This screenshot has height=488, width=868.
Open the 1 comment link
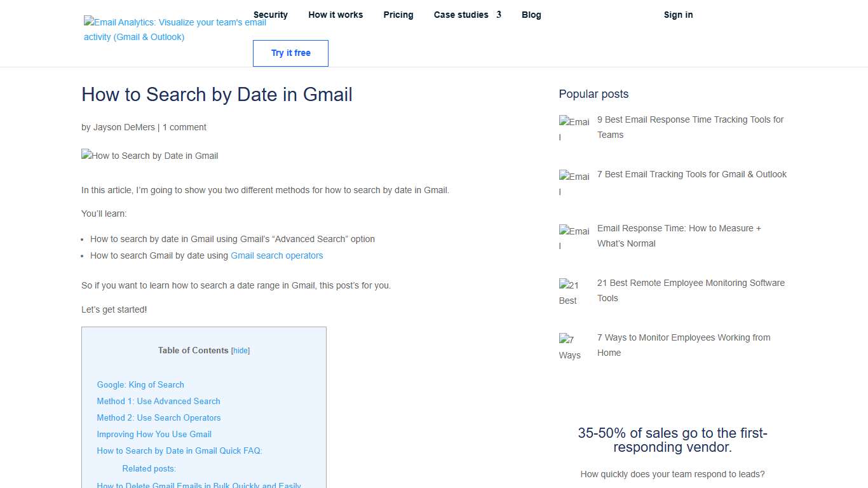pyautogui.click(x=184, y=127)
